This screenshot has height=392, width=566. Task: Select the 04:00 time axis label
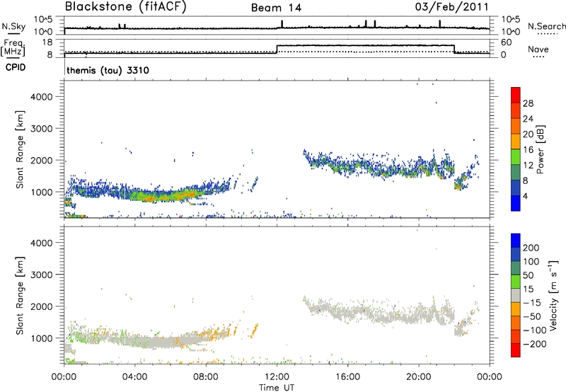tap(134, 377)
